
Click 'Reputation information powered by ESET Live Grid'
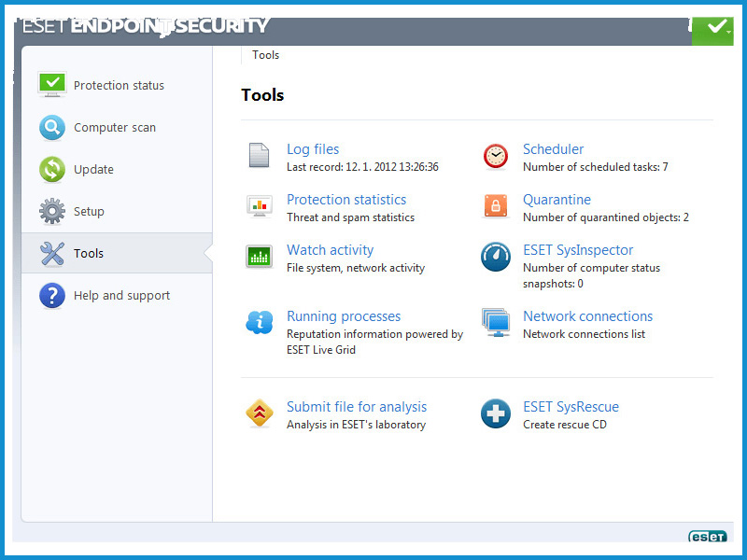pos(375,342)
